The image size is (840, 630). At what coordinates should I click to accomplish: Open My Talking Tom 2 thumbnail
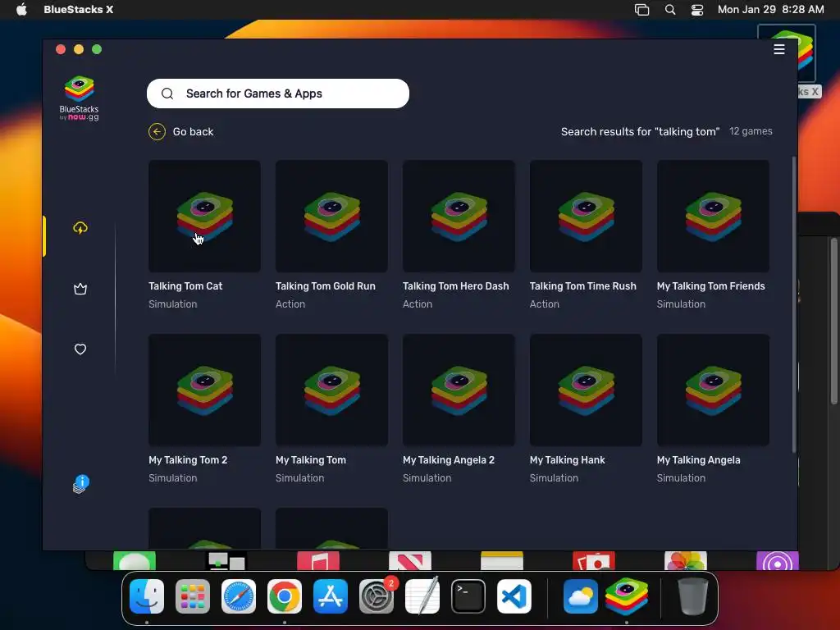coord(204,390)
